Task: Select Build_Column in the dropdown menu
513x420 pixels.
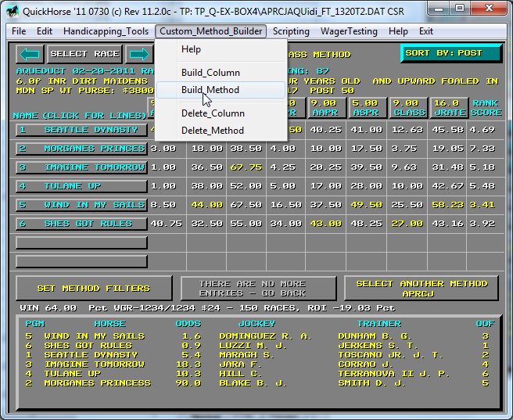Action: tap(210, 73)
